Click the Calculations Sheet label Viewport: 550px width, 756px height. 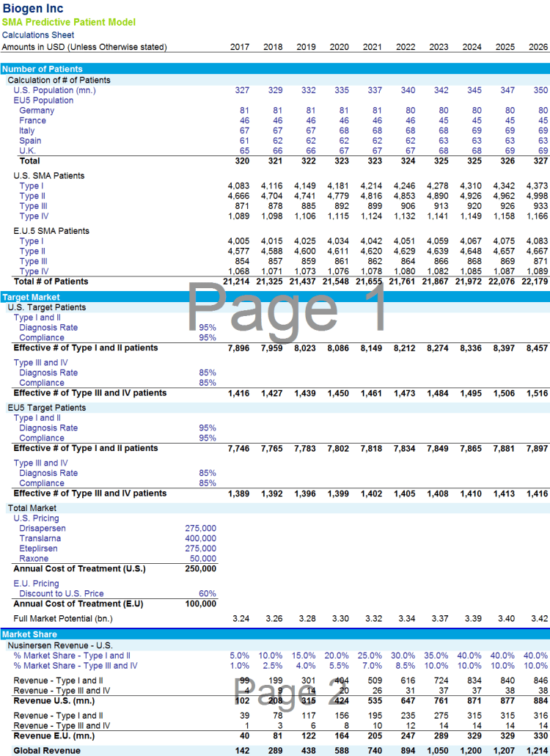pyautogui.click(x=37, y=34)
